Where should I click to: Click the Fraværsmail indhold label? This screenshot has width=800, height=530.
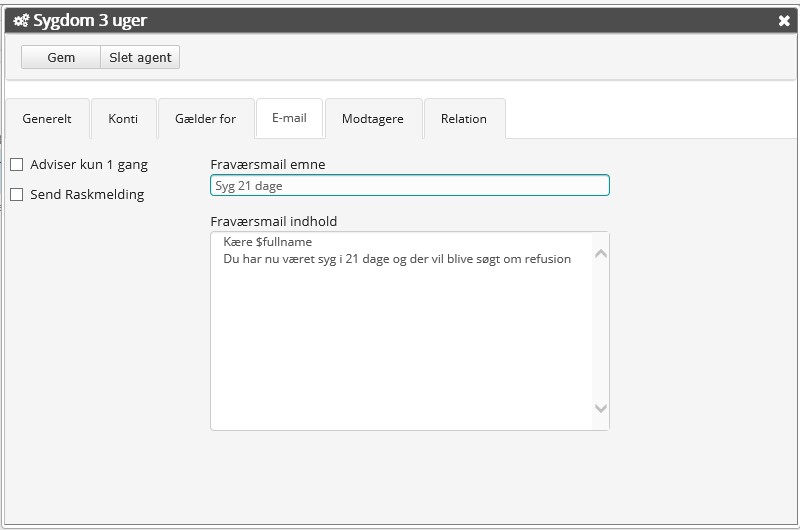273,221
